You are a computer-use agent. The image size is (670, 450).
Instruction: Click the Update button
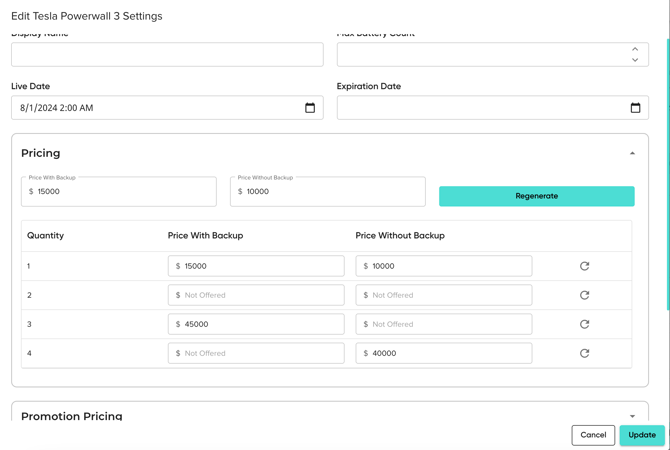click(641, 435)
